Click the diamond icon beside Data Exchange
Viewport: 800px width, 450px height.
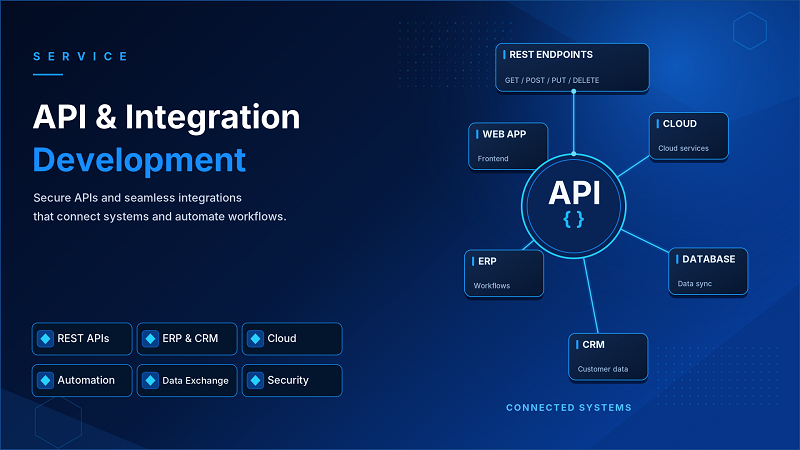click(x=151, y=381)
